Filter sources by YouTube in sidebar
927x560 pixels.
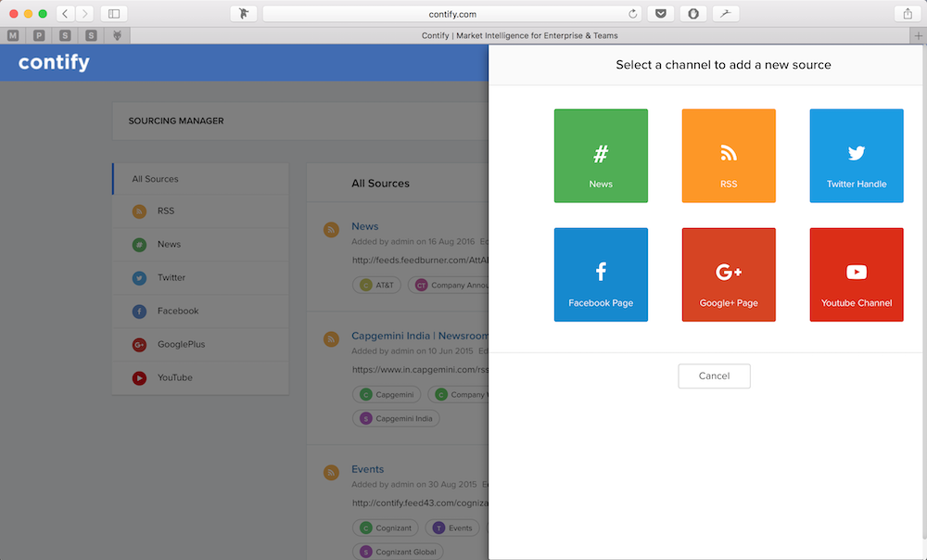point(174,378)
